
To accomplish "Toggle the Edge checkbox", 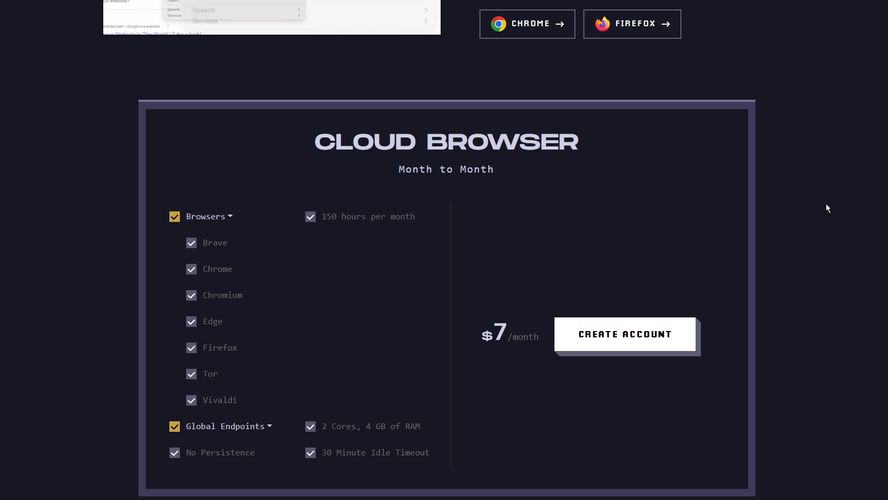I will [x=191, y=322].
